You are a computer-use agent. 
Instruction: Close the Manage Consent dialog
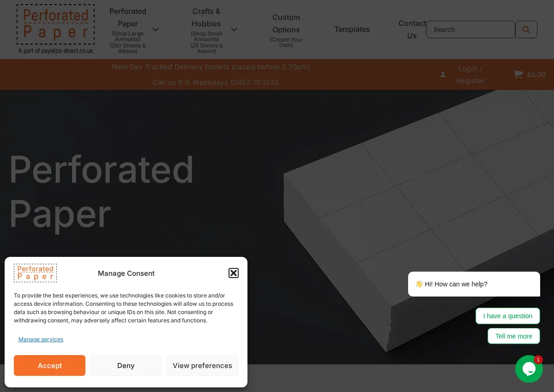pos(234,273)
